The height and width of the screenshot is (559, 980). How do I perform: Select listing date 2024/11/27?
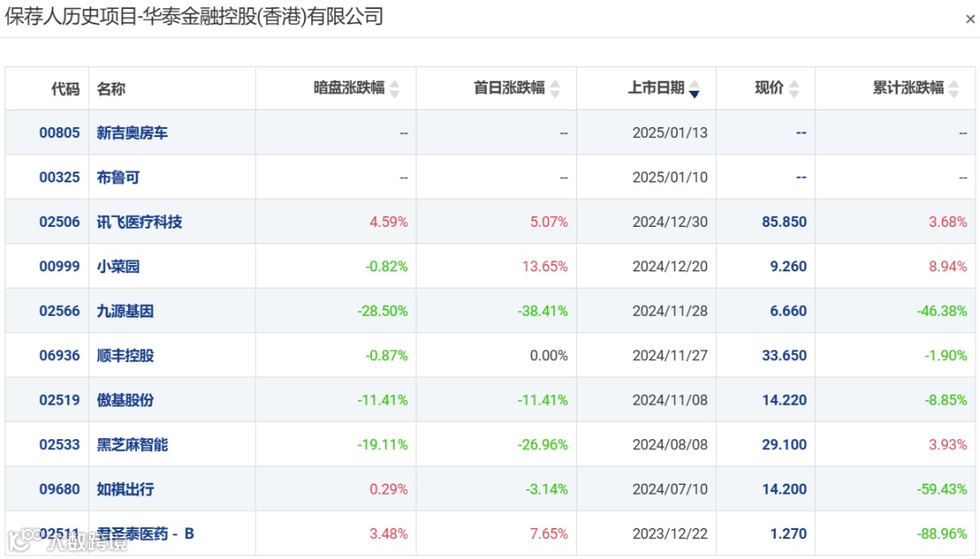point(670,355)
